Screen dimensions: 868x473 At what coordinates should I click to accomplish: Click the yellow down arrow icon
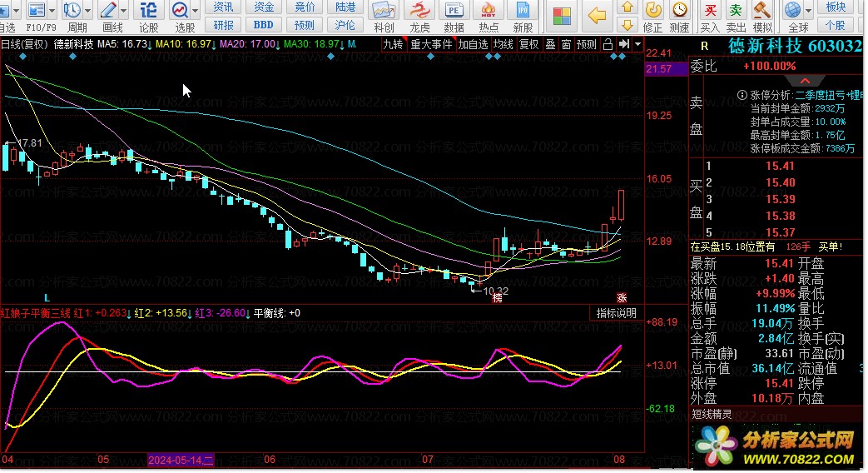point(627,25)
